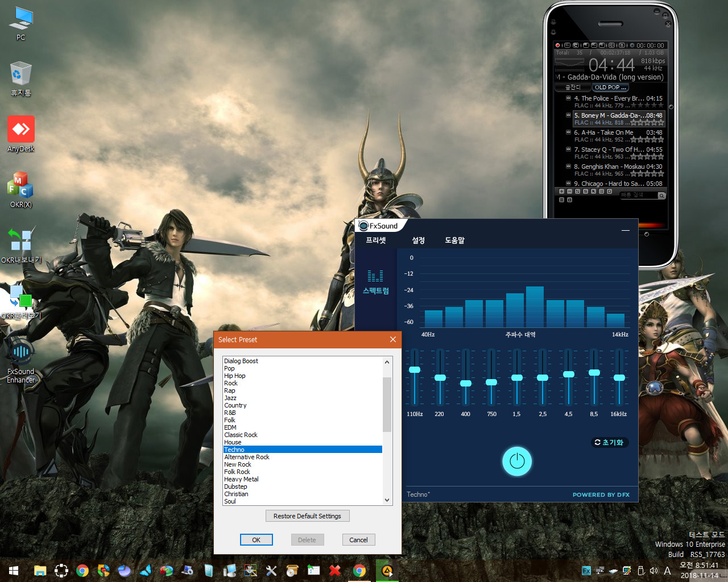Screen dimensions: 728x582
Task: Click Restore Default Settings button
Action: point(307,516)
